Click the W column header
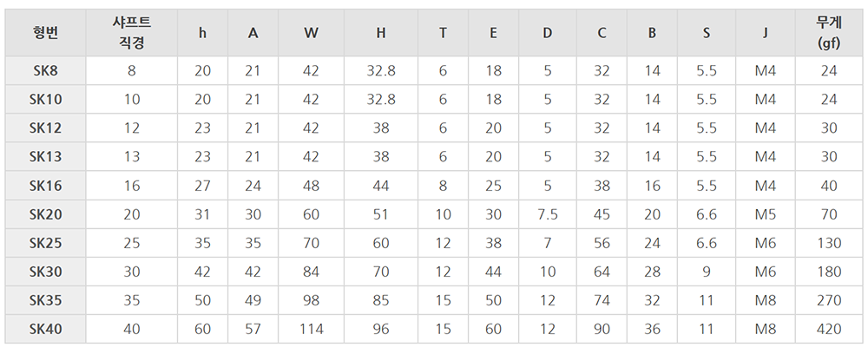This screenshot has width=868, height=354. [x=311, y=33]
